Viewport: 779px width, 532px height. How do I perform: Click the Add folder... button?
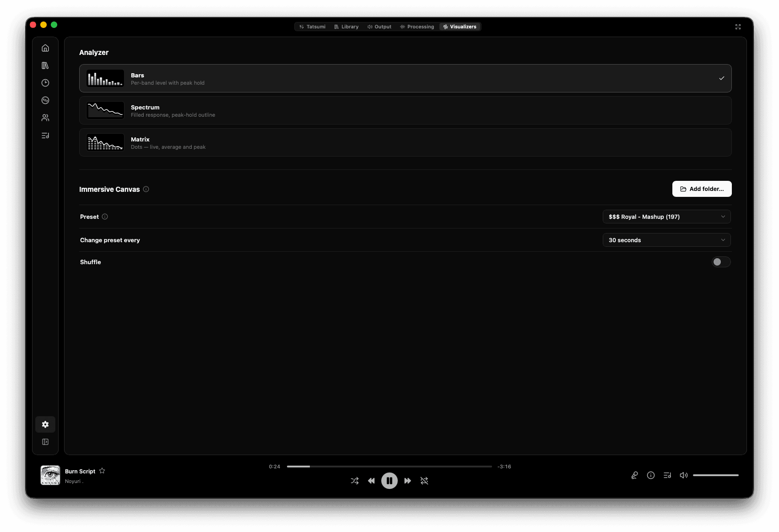point(702,189)
